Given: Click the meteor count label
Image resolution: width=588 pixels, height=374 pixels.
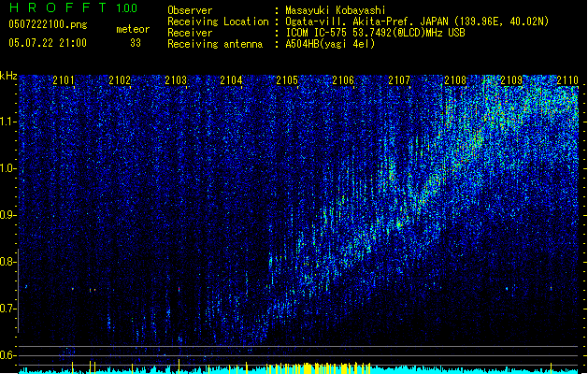Looking at the screenshot, I should click(x=133, y=29).
